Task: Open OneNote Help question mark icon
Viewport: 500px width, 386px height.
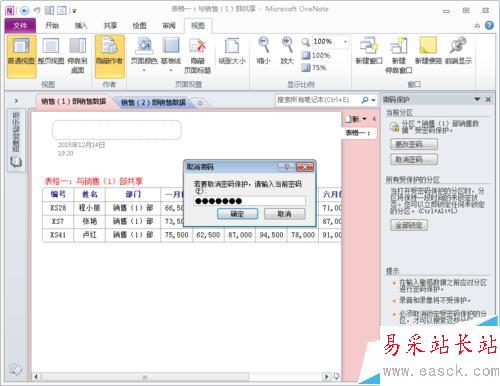Action: (x=489, y=25)
